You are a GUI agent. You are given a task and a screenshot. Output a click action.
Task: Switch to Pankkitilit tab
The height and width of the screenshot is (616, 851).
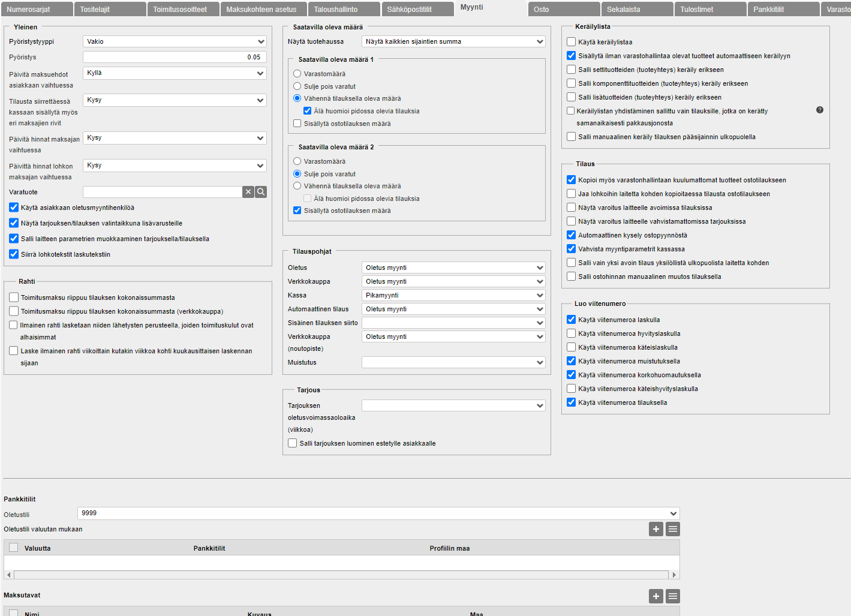click(784, 9)
